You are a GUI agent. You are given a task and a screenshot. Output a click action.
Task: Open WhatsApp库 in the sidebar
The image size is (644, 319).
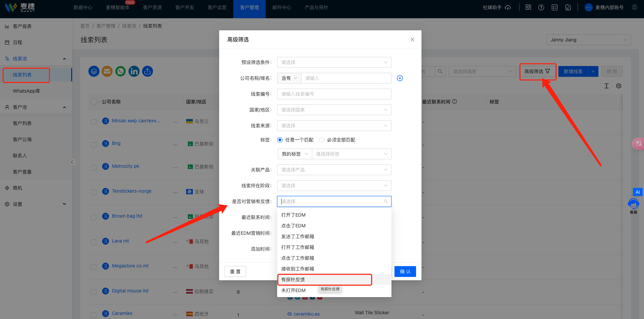[x=26, y=91]
